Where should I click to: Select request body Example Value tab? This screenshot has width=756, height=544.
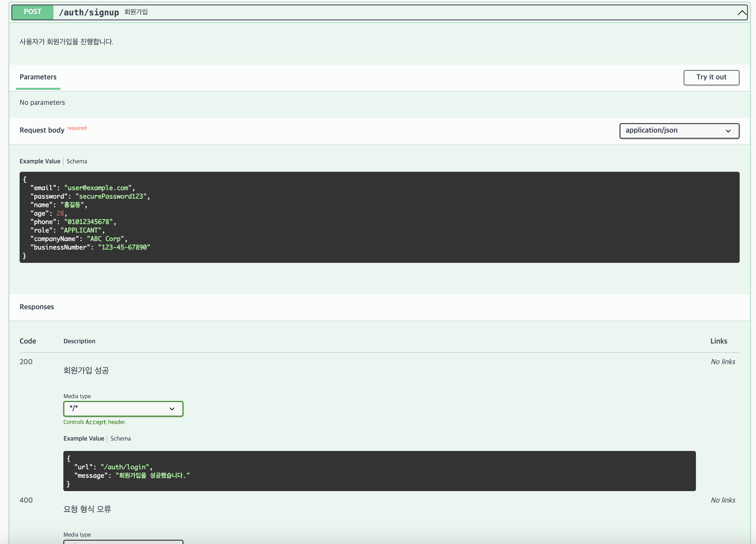click(40, 161)
